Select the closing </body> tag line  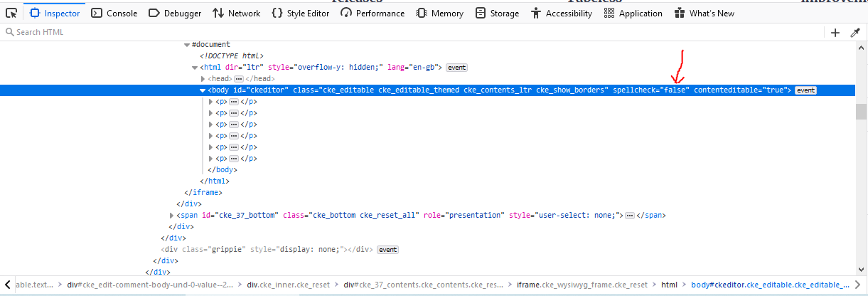click(222, 170)
